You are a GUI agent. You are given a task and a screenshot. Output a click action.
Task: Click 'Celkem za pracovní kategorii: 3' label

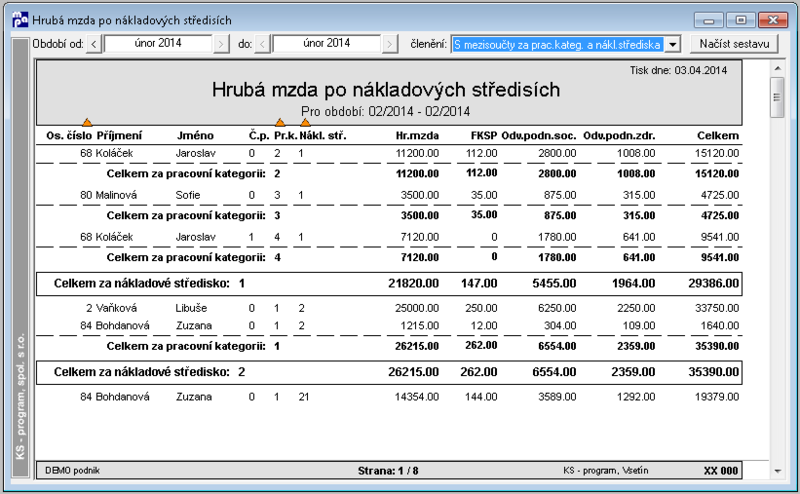pyautogui.click(x=193, y=215)
